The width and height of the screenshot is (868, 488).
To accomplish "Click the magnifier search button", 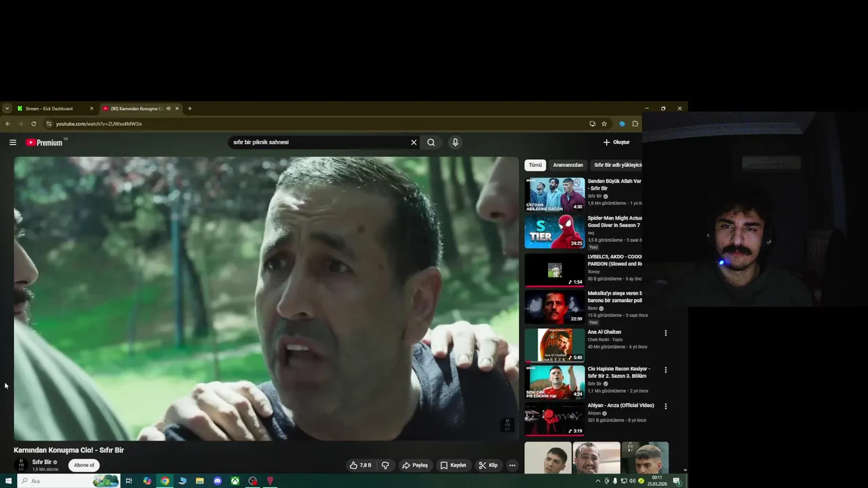I will coord(431,142).
